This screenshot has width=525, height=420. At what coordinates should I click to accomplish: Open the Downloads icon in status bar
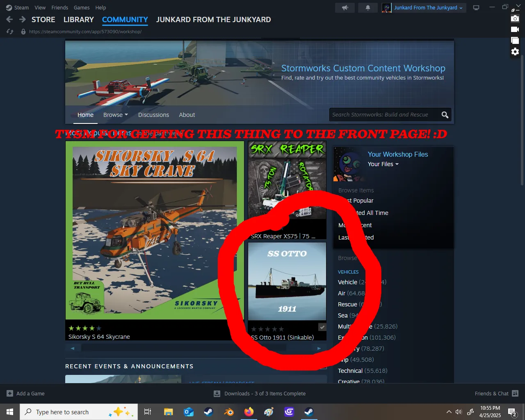(x=217, y=394)
